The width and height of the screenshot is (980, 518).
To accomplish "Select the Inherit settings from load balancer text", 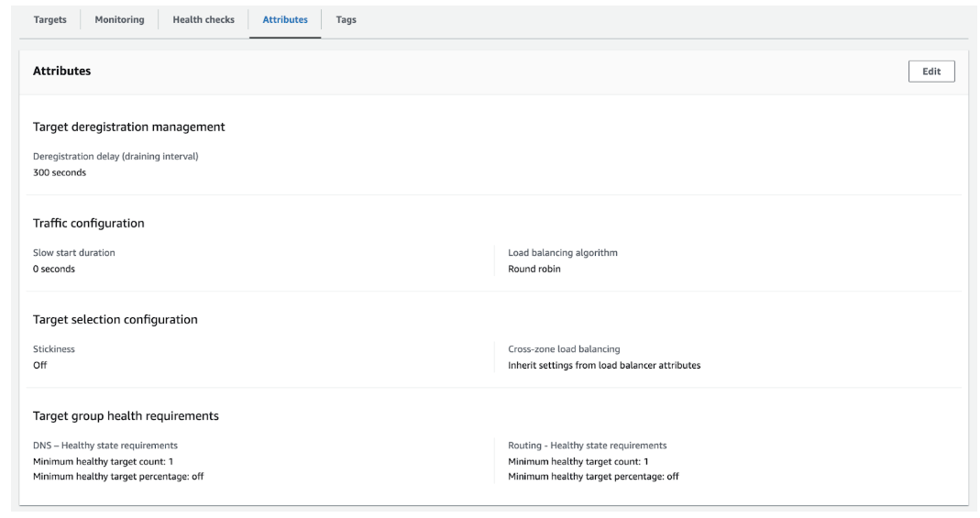I will pos(604,365).
